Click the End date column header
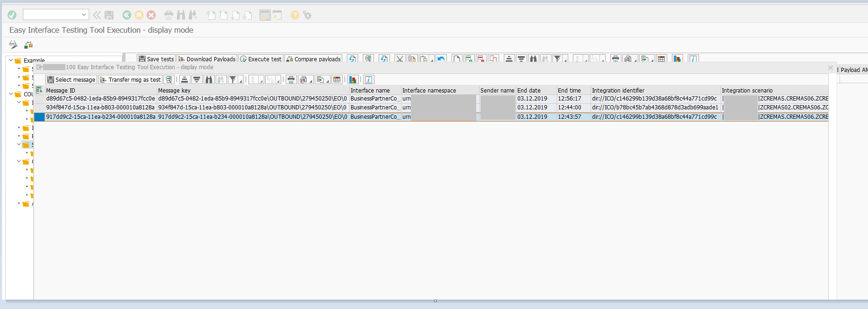Viewport: 868px width, 309px height. tap(536, 91)
